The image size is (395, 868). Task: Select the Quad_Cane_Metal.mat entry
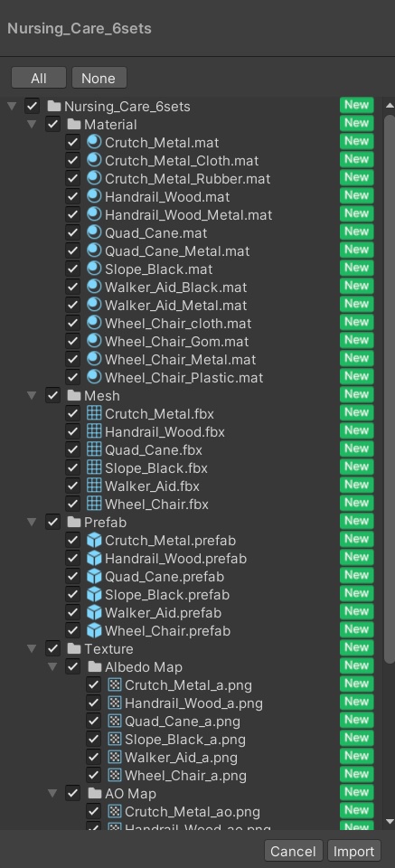tap(177, 250)
